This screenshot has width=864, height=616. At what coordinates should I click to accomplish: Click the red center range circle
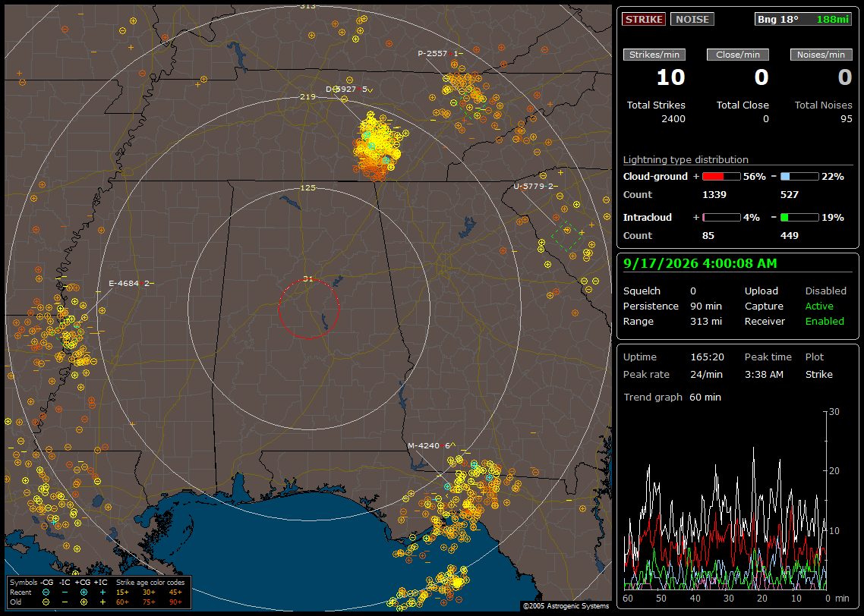click(x=308, y=308)
